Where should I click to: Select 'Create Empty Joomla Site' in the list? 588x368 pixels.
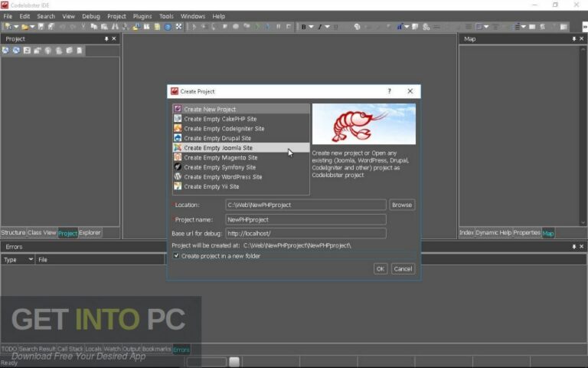tap(241, 148)
